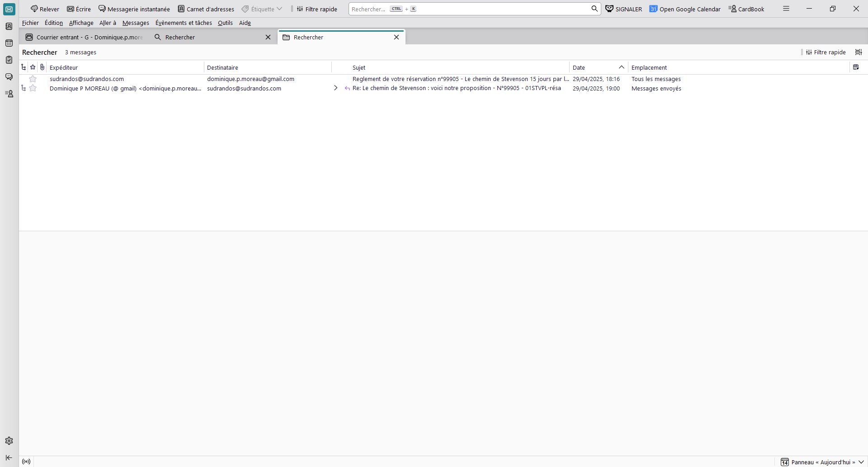Toggle Panneau Aujourd'hui pane
The image size is (868, 467).
823,462
